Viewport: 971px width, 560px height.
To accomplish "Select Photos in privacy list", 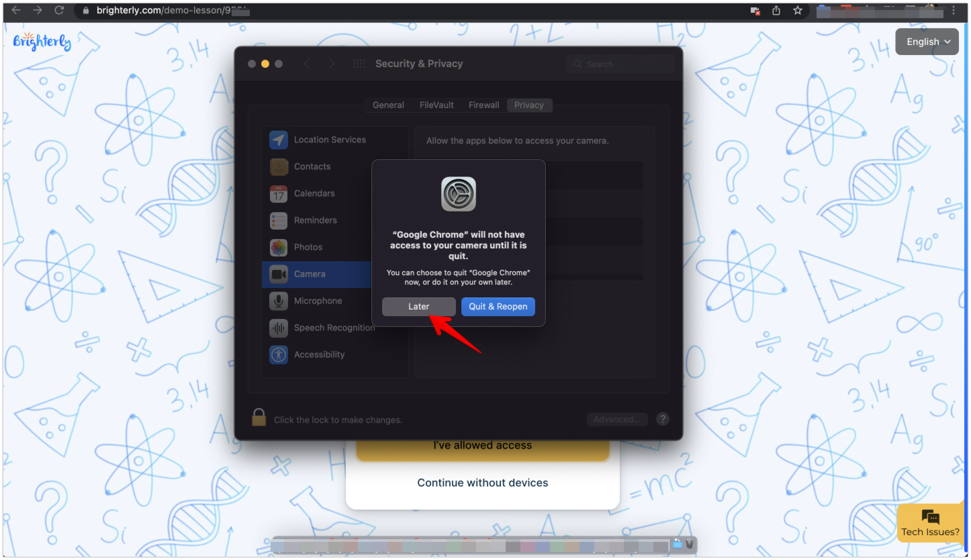I will (x=335, y=247).
